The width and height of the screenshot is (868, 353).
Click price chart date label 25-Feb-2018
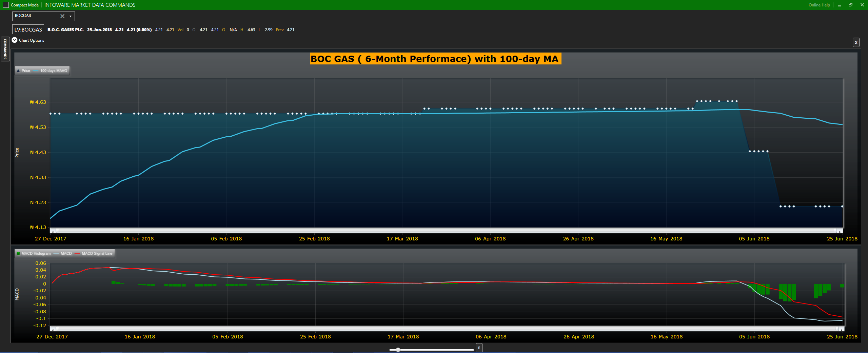tap(314, 239)
